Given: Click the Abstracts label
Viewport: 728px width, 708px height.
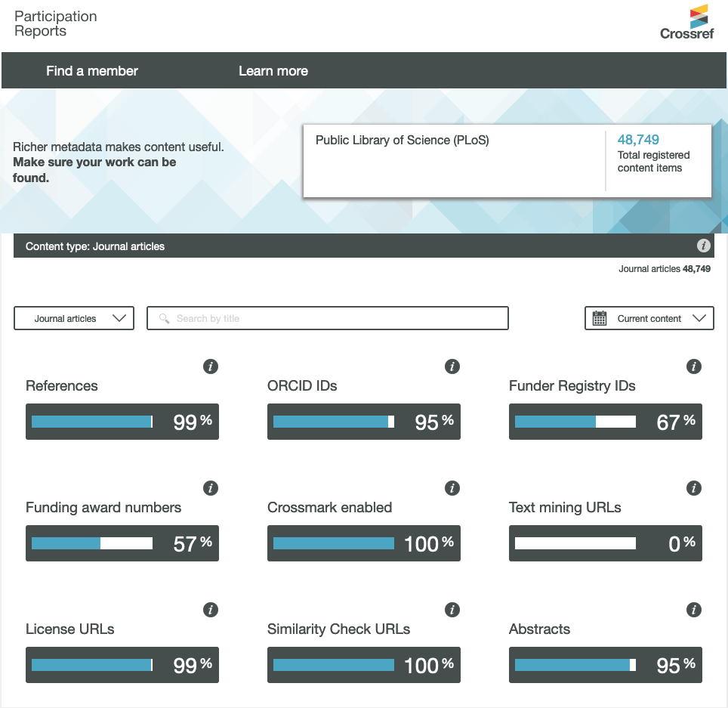Looking at the screenshot, I should (539, 629).
